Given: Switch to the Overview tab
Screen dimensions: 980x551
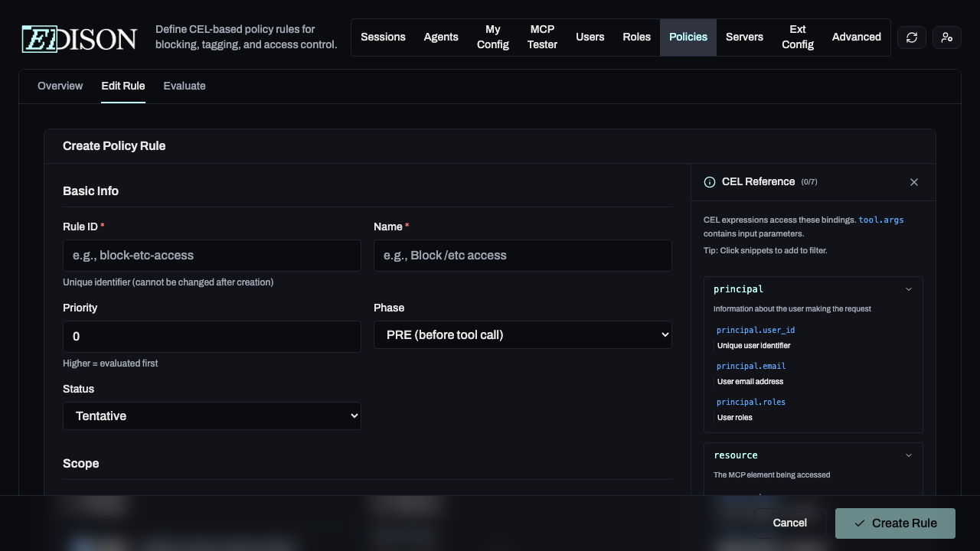Looking at the screenshot, I should [x=60, y=86].
